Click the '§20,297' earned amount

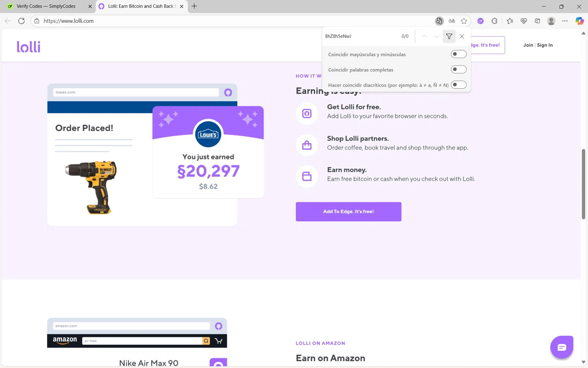coord(208,171)
